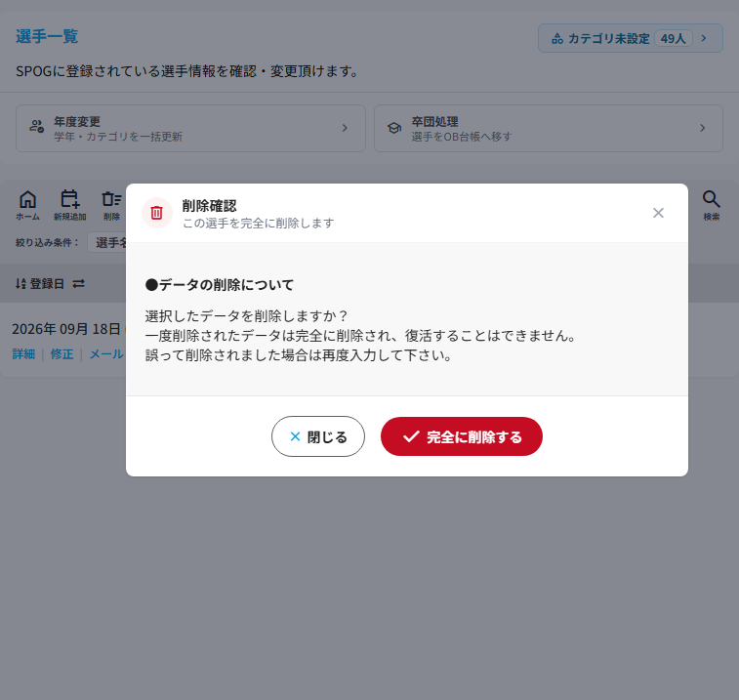Click the swap arrows icon beside 登録日
The width and height of the screenshot is (739, 700).
tap(79, 284)
